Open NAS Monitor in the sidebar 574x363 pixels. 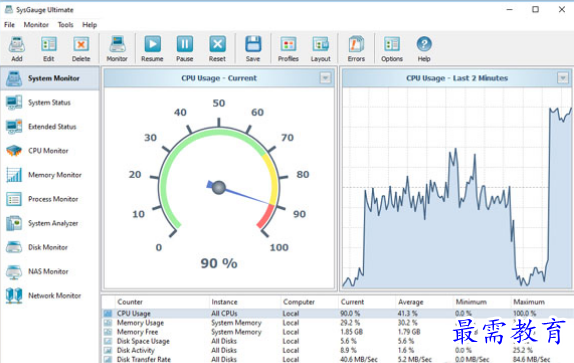[x=50, y=272]
